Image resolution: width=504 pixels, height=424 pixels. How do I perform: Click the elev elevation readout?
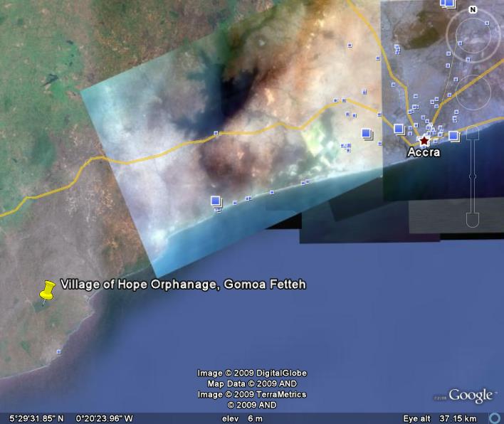click(x=242, y=418)
